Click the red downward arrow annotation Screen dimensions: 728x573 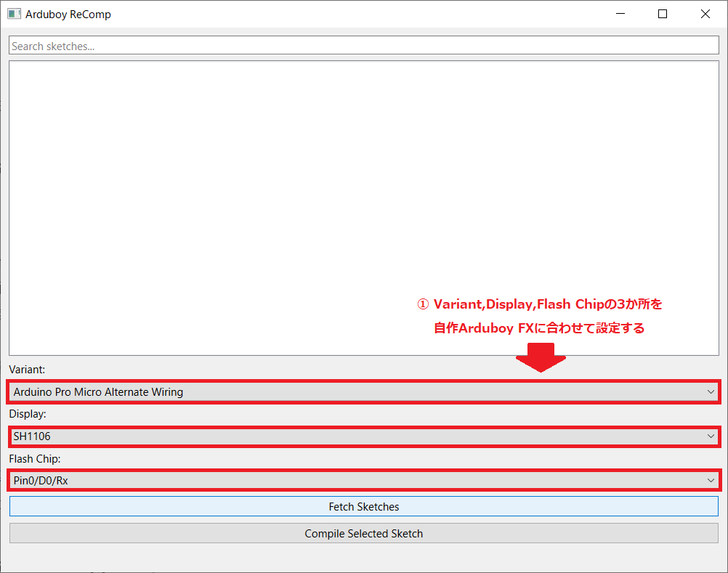[x=541, y=359]
